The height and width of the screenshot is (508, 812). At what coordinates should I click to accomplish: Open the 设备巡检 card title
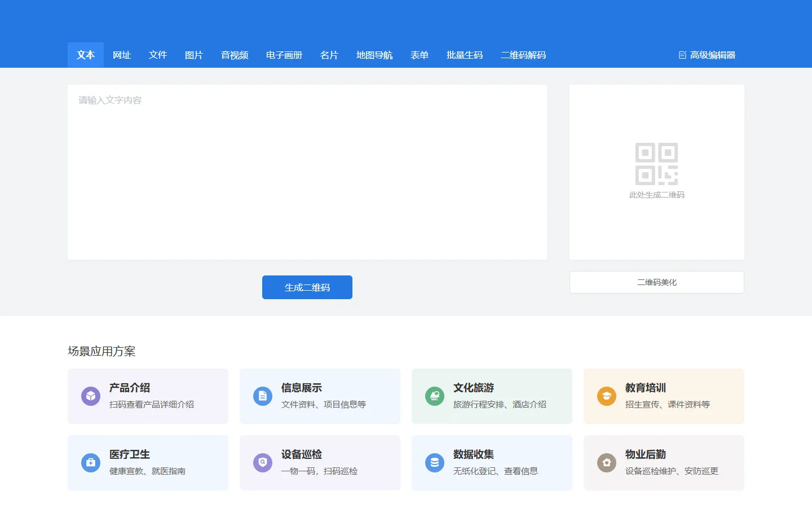point(302,454)
